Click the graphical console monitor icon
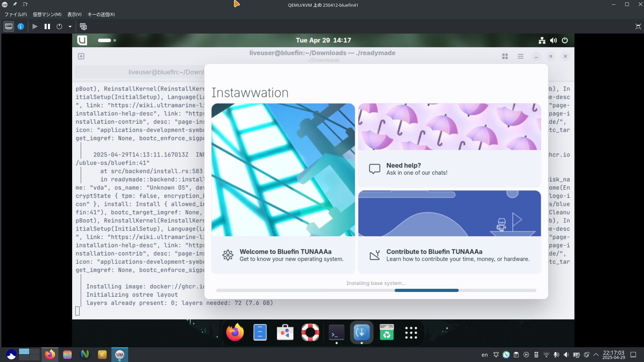 [x=9, y=26]
